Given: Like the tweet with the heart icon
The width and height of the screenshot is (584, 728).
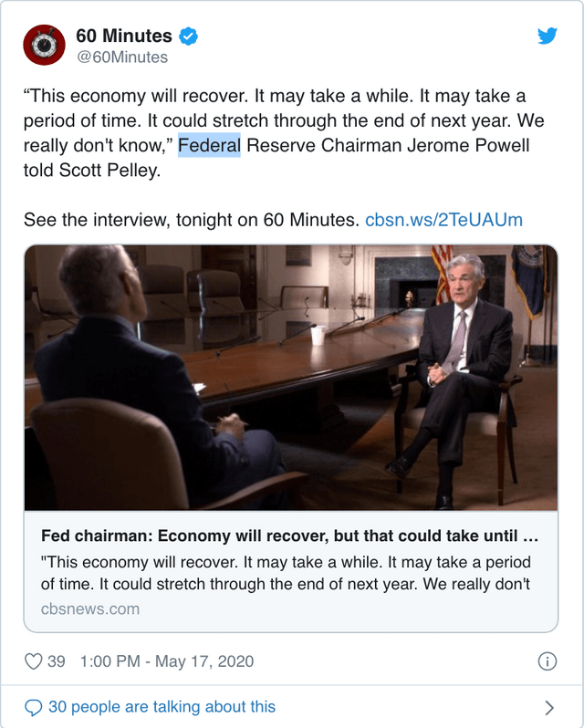Looking at the screenshot, I should 33,661.
